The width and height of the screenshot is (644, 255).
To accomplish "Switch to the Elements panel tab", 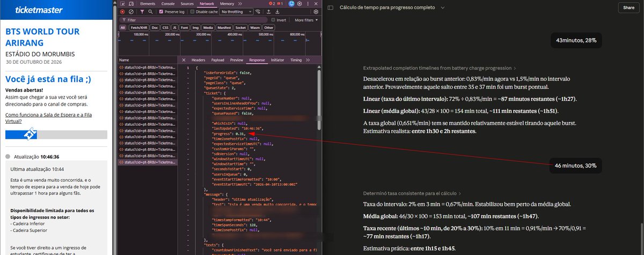I will [148, 4].
